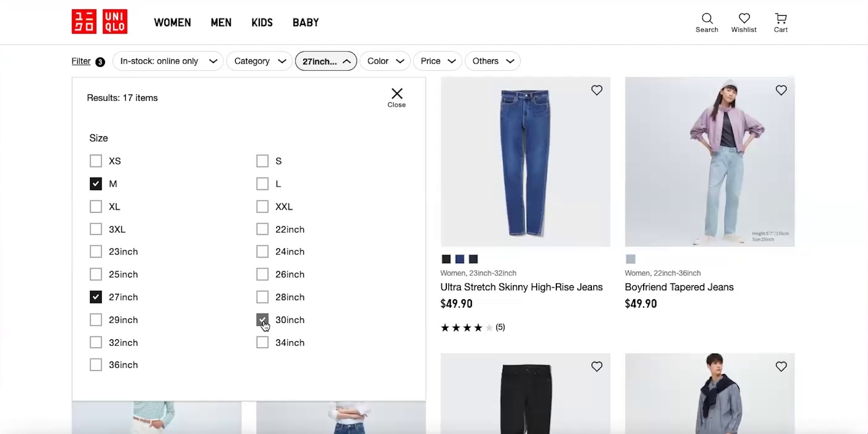Open the KIDS menu
This screenshot has width=868, height=434.
pos(262,23)
